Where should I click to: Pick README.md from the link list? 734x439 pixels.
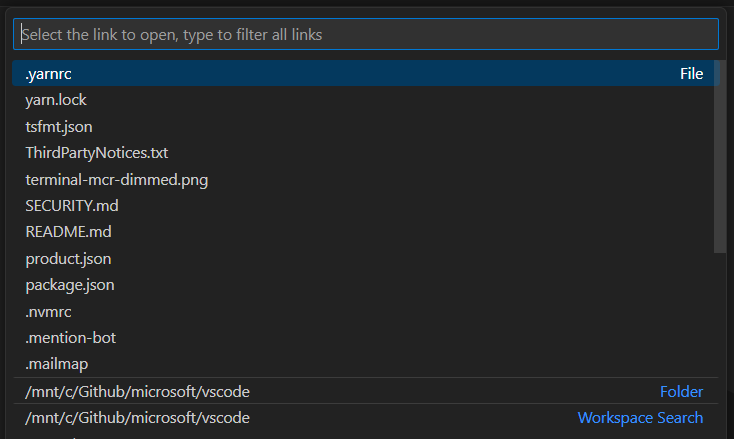pos(68,232)
